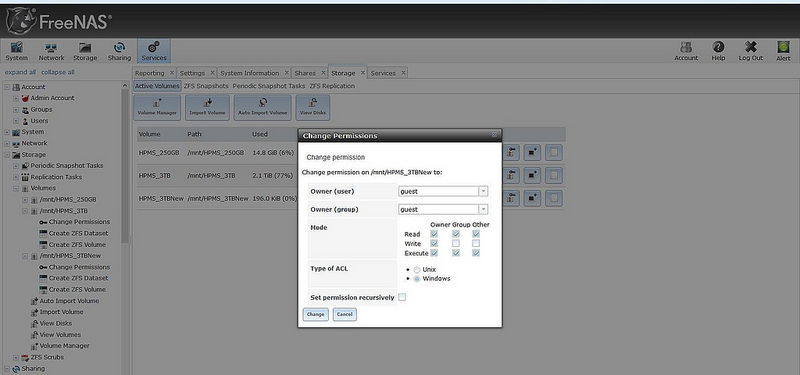Screen dimensions: 800x375
Task: Open the Network toolbar icon
Action: click(x=51, y=51)
